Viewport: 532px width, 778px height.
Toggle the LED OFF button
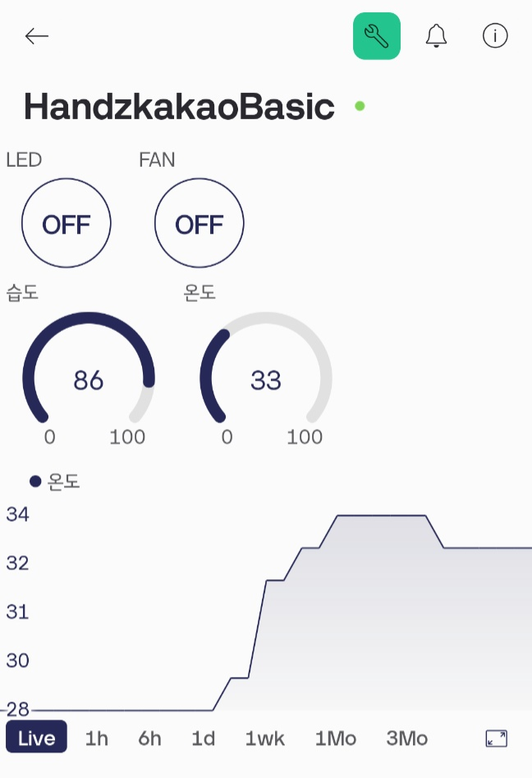pyautogui.click(x=66, y=224)
